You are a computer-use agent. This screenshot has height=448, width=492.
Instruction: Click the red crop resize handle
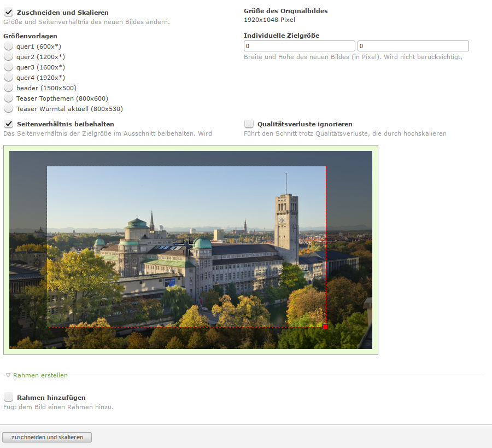pos(325,327)
